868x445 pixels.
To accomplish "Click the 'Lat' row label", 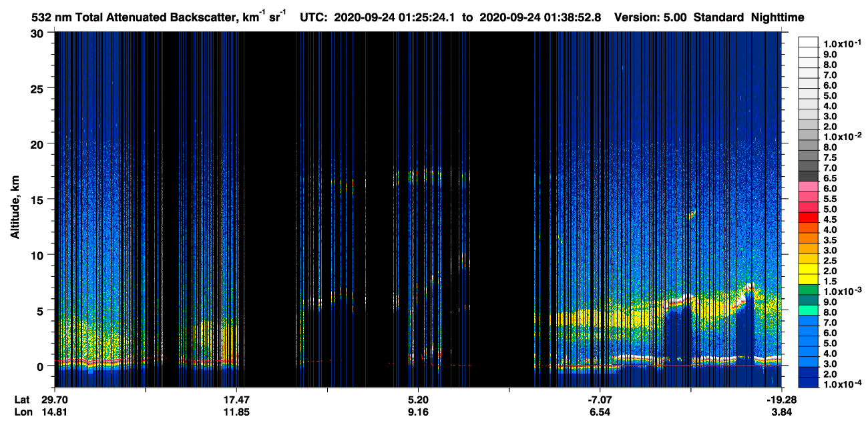I will click(21, 400).
